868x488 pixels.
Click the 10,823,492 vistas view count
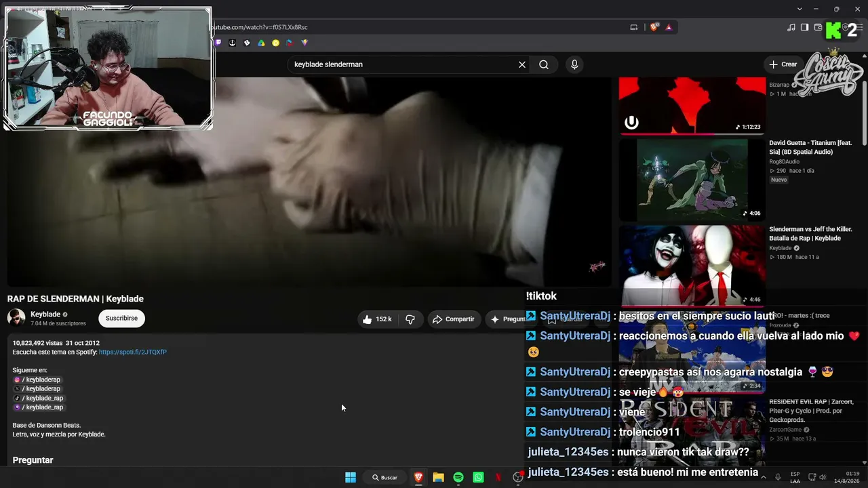(x=37, y=343)
